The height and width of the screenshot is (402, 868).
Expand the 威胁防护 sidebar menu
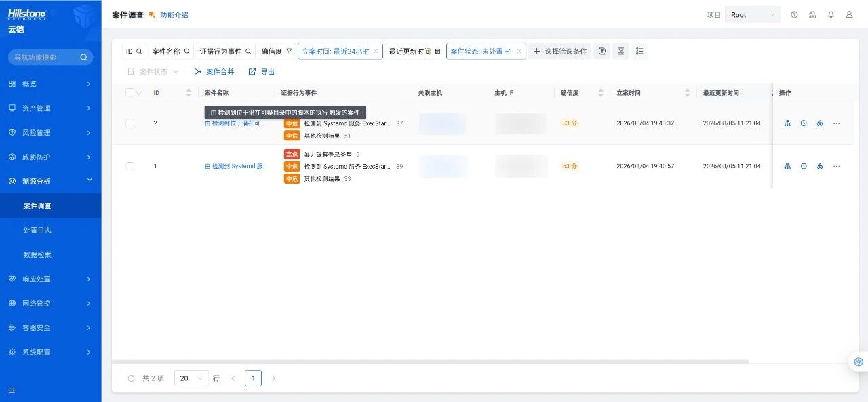(50, 157)
